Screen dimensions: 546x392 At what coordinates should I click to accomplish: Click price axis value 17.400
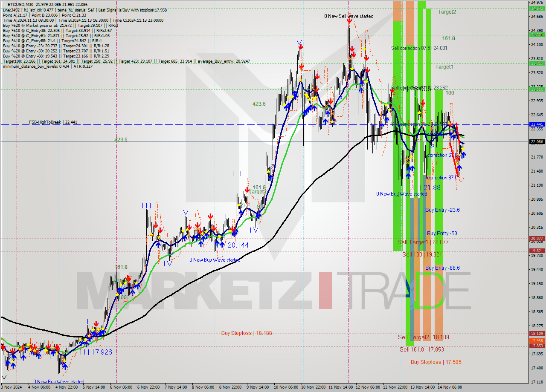tap(537, 368)
